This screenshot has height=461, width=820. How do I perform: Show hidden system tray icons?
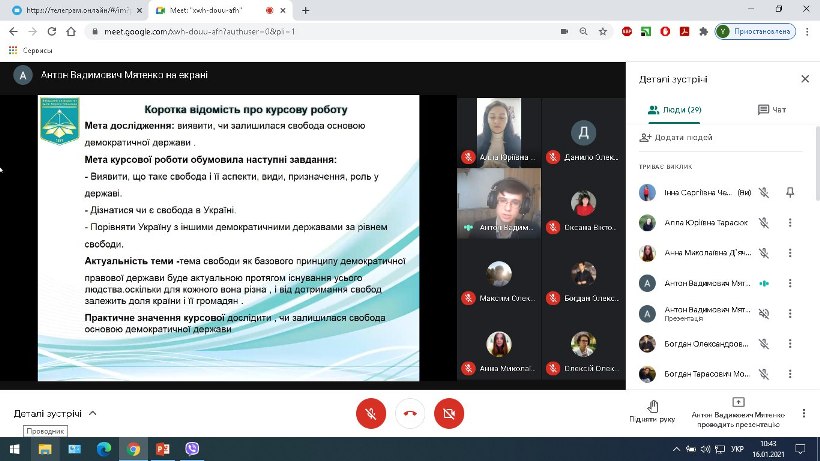click(x=676, y=449)
